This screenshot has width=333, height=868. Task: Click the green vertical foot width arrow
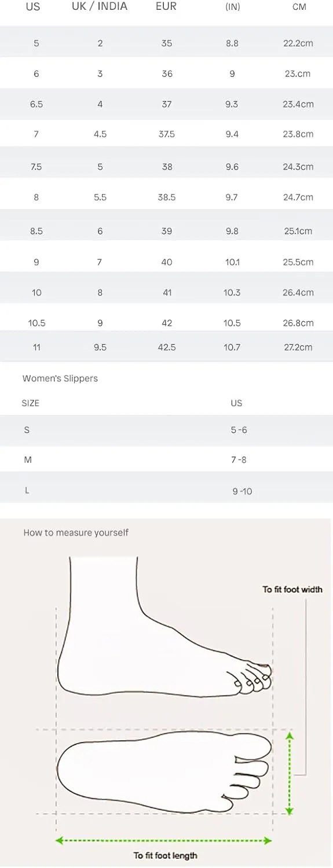(x=290, y=773)
